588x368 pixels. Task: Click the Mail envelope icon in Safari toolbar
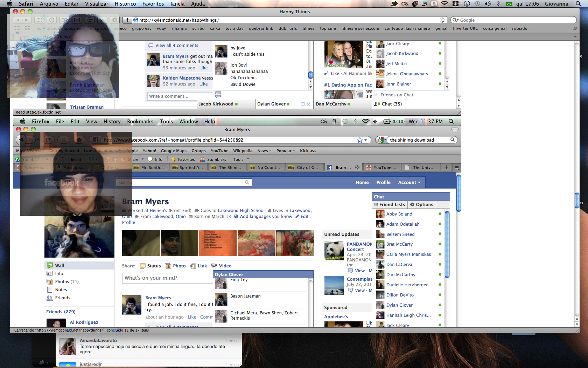77,20
